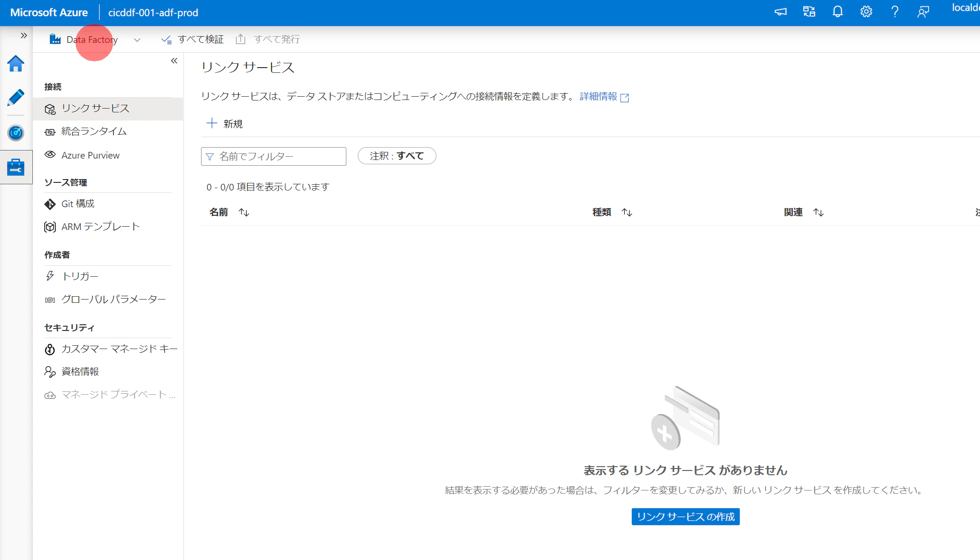Open 統合ランタイム from sidebar
980x560 pixels.
tap(94, 131)
